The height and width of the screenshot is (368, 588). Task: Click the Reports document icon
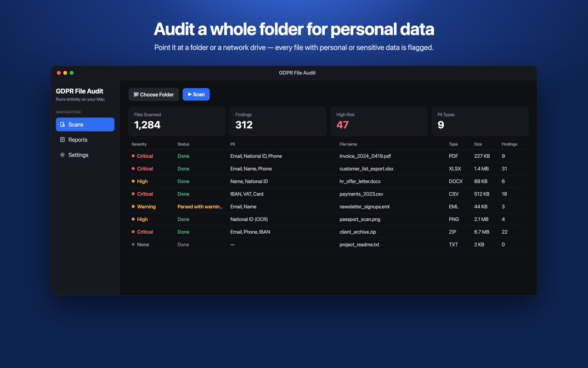62,139
